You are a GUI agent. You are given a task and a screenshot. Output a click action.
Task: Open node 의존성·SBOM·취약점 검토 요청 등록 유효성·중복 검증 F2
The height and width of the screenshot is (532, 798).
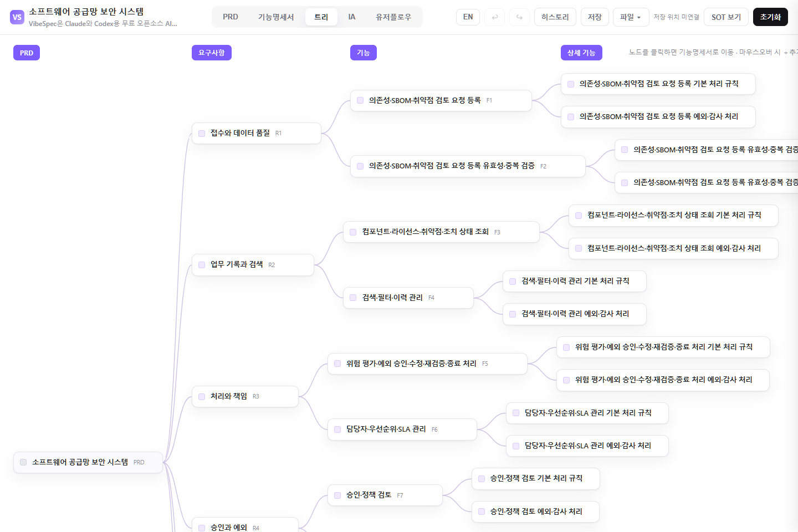click(468, 166)
